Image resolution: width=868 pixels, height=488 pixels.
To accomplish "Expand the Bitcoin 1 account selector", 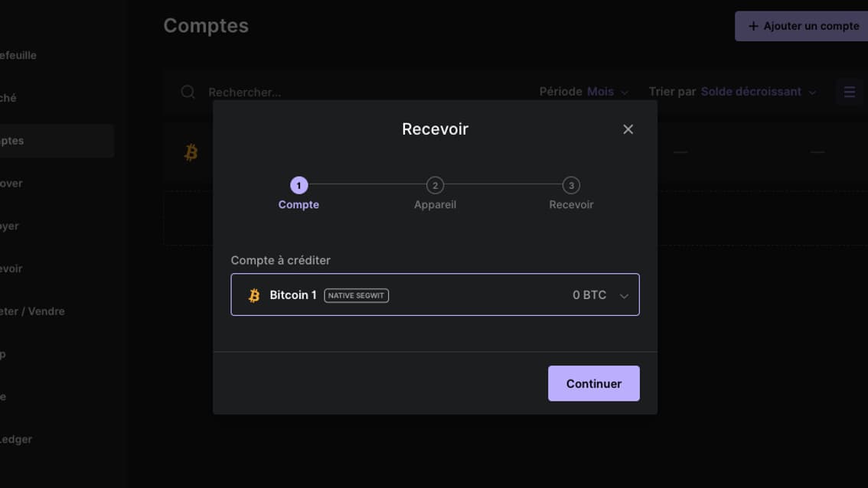I will pyautogui.click(x=623, y=294).
